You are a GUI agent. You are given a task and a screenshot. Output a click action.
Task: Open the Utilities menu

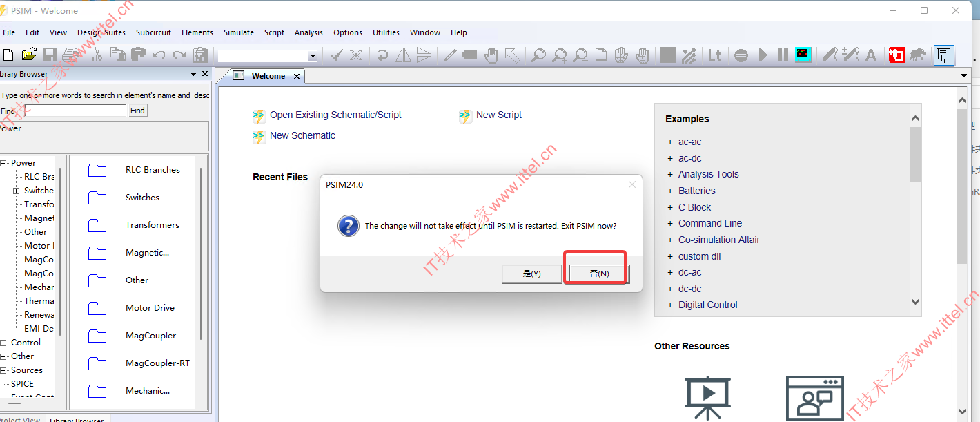(386, 32)
